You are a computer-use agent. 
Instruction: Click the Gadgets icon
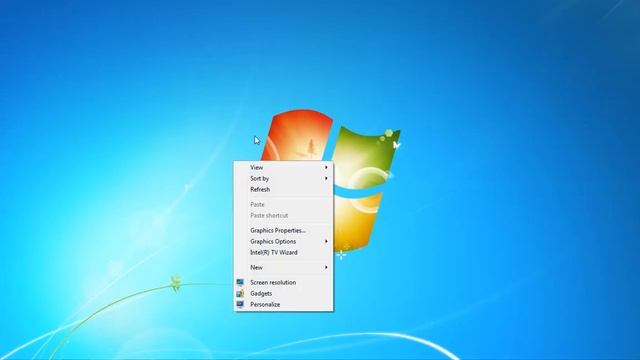240,293
